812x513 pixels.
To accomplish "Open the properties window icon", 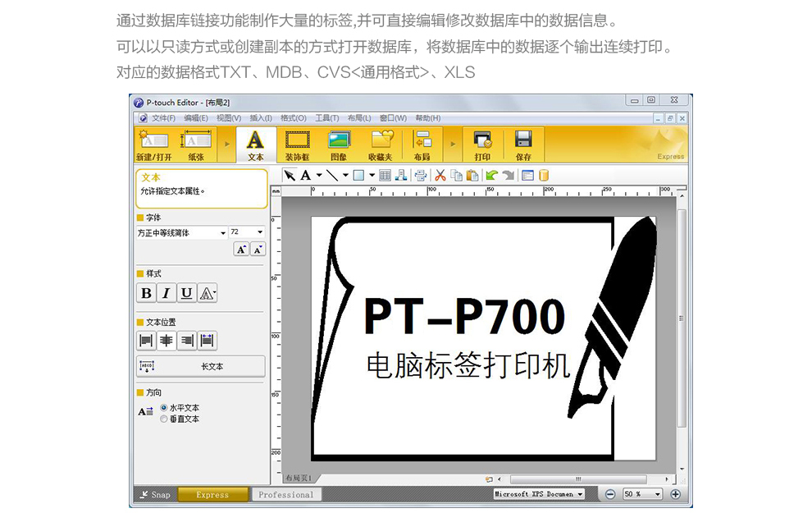I will pos(527,176).
